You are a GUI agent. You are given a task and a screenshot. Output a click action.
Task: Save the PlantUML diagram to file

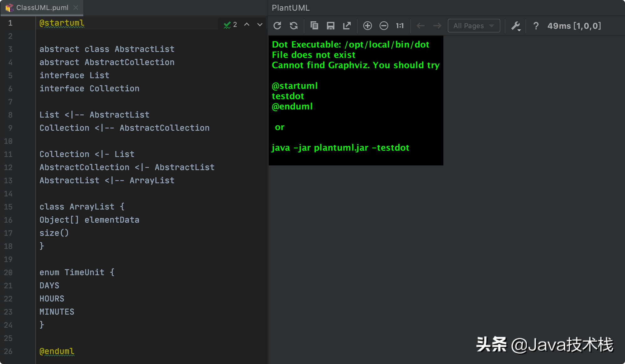(x=330, y=26)
